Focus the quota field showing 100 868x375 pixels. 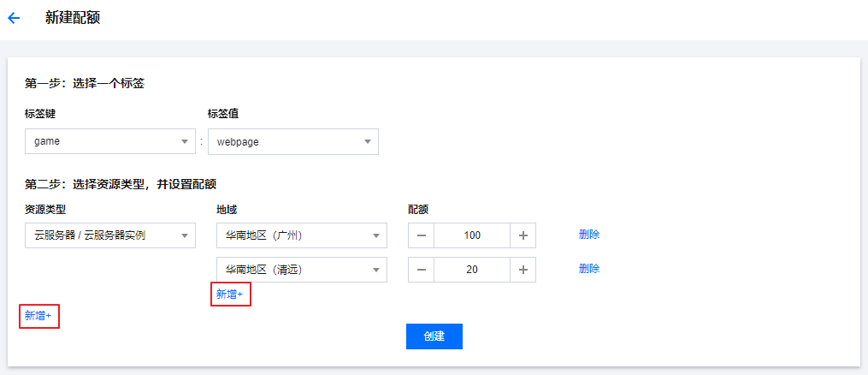(472, 235)
